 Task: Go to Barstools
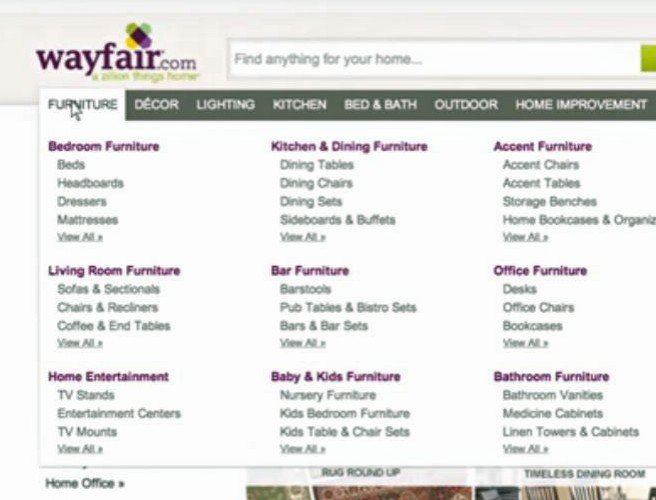(305, 289)
